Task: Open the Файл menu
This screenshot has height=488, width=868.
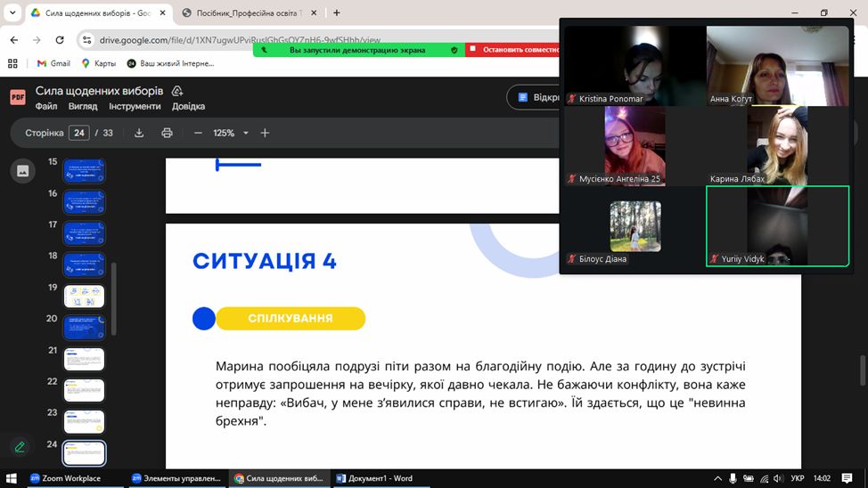Action: 46,106
